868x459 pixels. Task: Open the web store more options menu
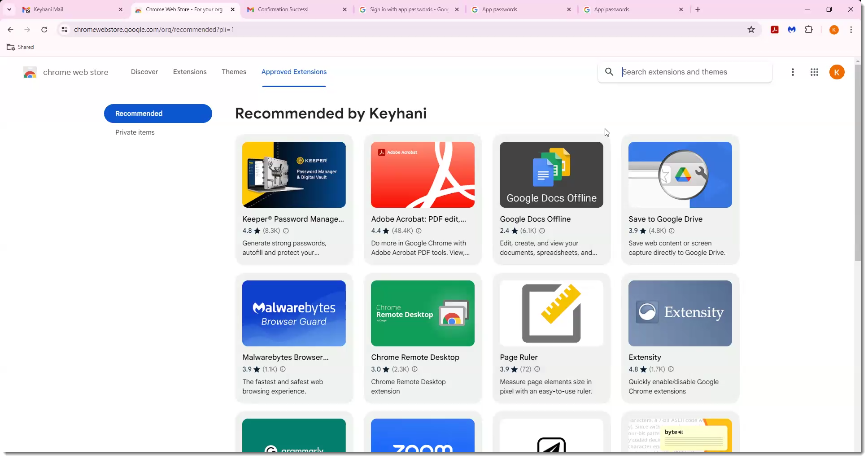pyautogui.click(x=793, y=72)
